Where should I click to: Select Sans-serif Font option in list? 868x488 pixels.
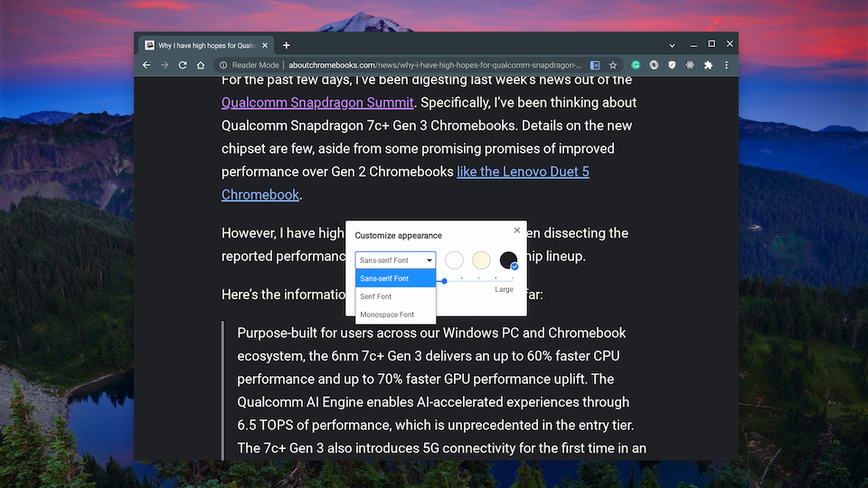395,278
